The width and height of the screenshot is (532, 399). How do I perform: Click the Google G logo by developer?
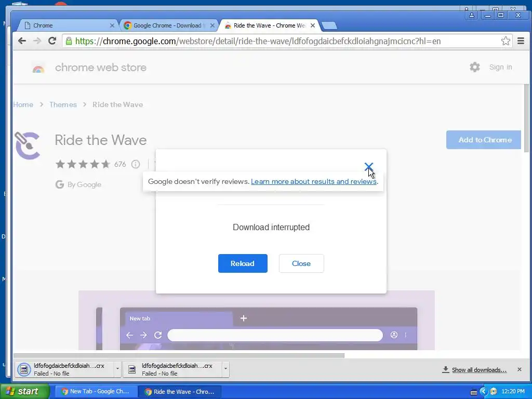pyautogui.click(x=60, y=184)
